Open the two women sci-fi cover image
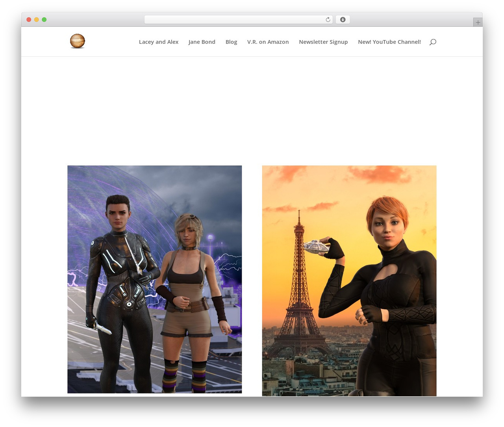 pos(154,279)
